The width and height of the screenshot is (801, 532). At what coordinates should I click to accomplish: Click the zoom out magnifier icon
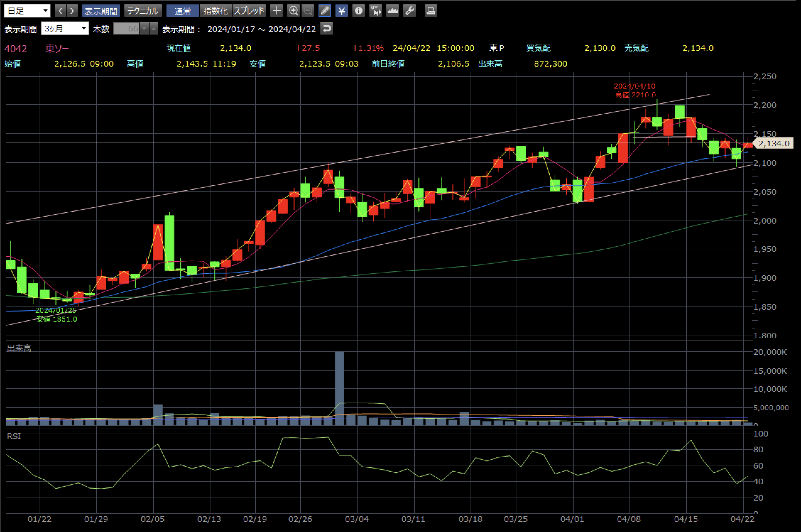(308, 11)
